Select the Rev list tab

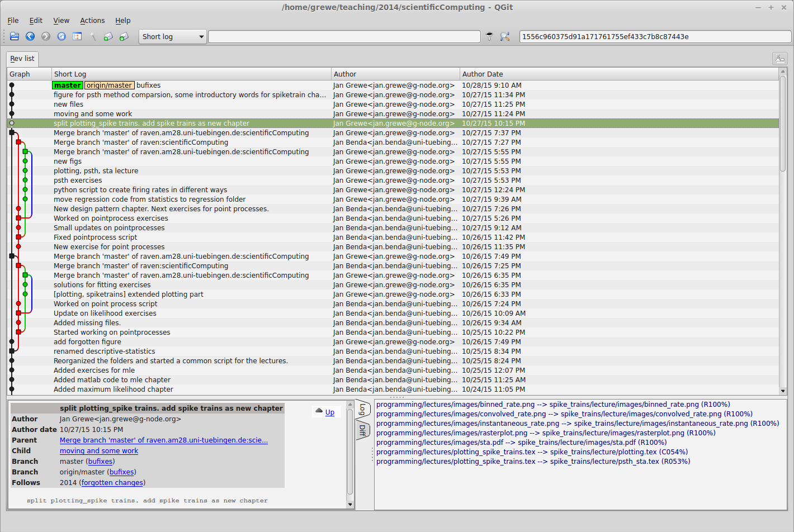(x=22, y=59)
